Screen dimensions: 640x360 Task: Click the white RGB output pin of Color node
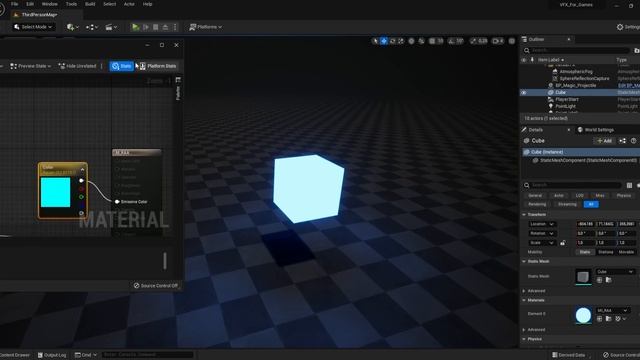(x=81, y=180)
